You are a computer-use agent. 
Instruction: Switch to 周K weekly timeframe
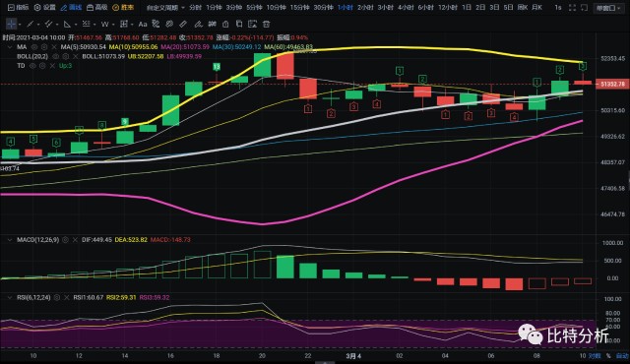[x=523, y=8]
